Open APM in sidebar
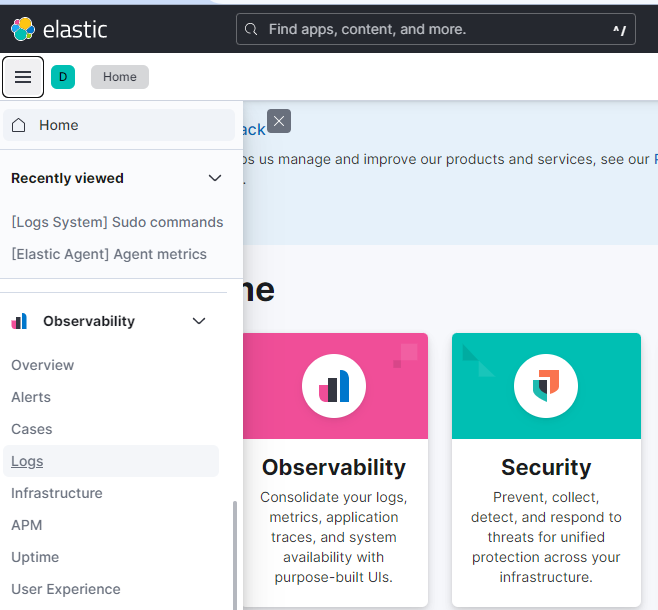 tap(27, 525)
